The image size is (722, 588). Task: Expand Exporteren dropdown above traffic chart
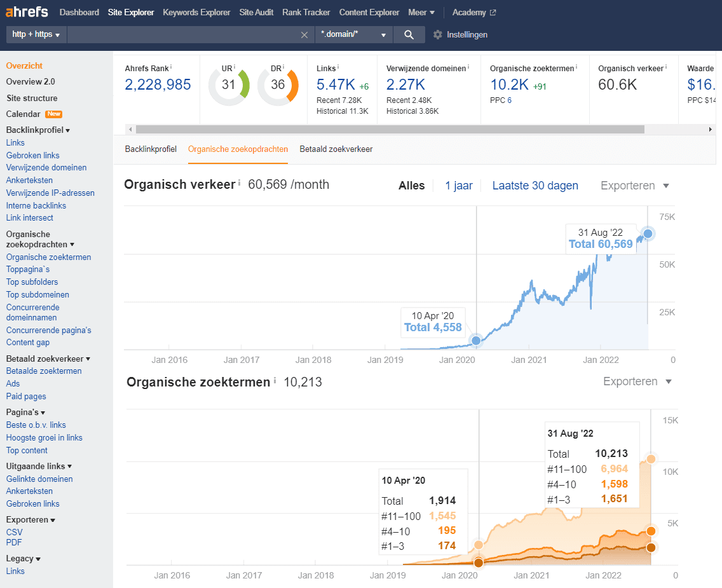click(x=635, y=186)
